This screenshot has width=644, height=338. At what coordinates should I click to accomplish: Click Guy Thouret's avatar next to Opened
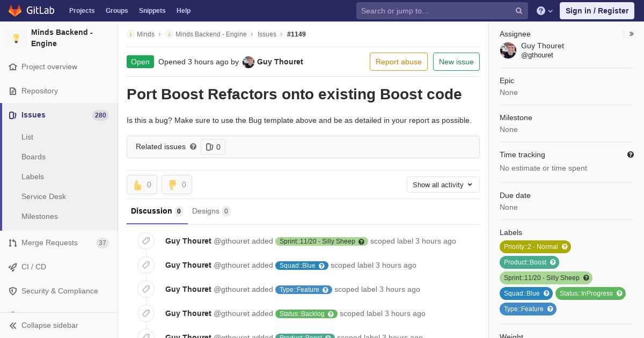[x=248, y=62]
